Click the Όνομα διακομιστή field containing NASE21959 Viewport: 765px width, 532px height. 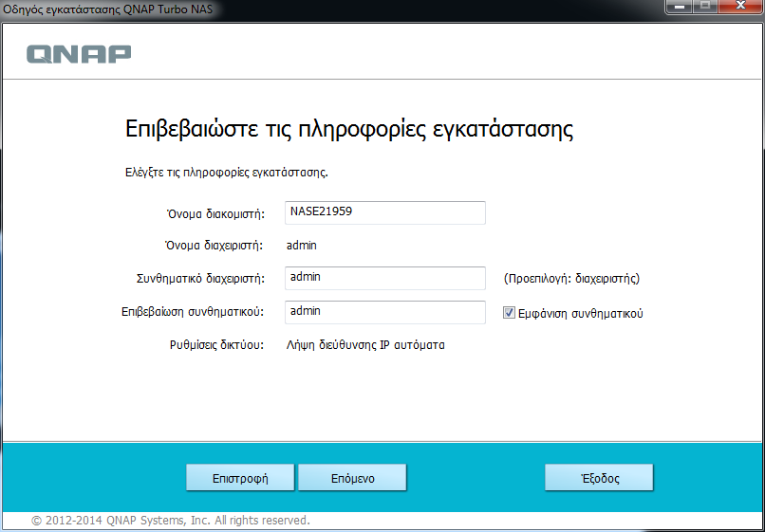[x=385, y=212]
